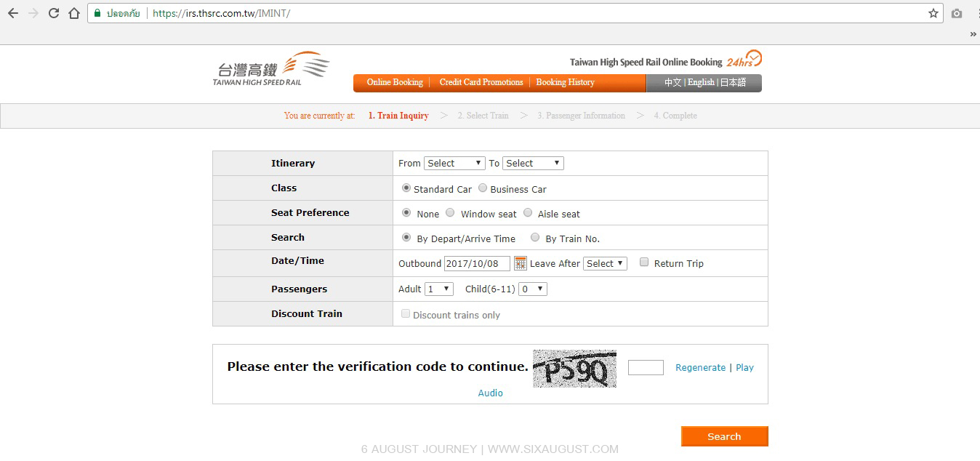This screenshot has width=980, height=461.
Task: Switch to the Booking History tab
Action: point(565,83)
